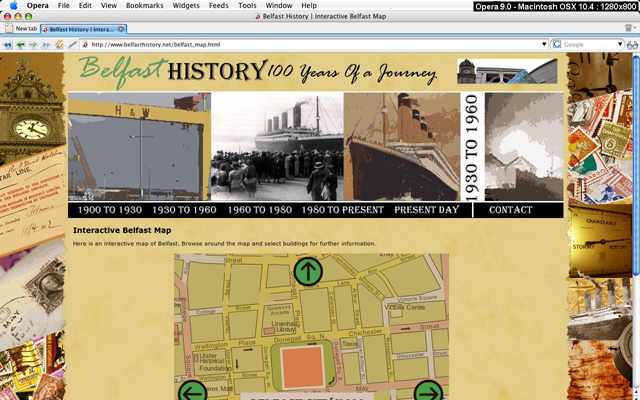The image size is (640, 400).
Task: Click the address bar URL field
Action: pos(314,44)
